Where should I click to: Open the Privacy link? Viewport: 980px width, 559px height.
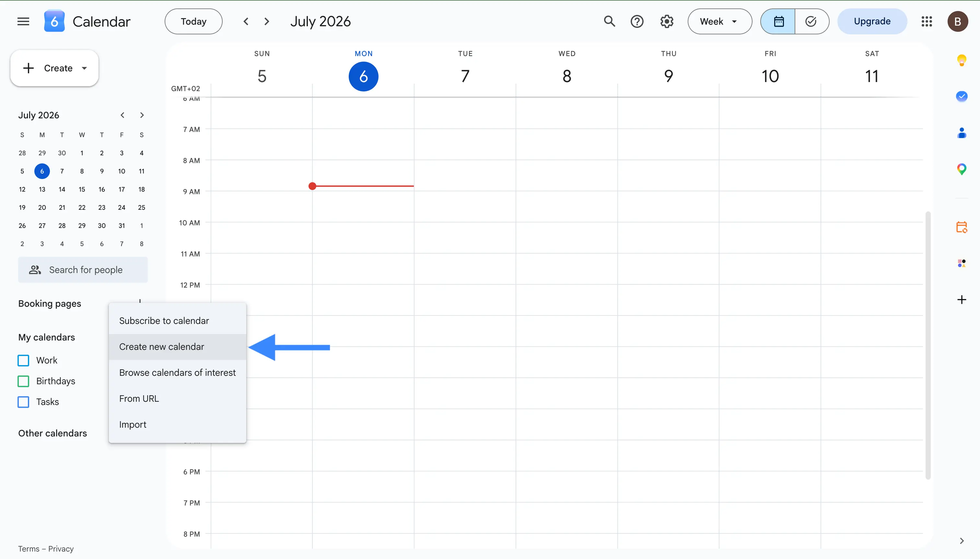[61, 549]
